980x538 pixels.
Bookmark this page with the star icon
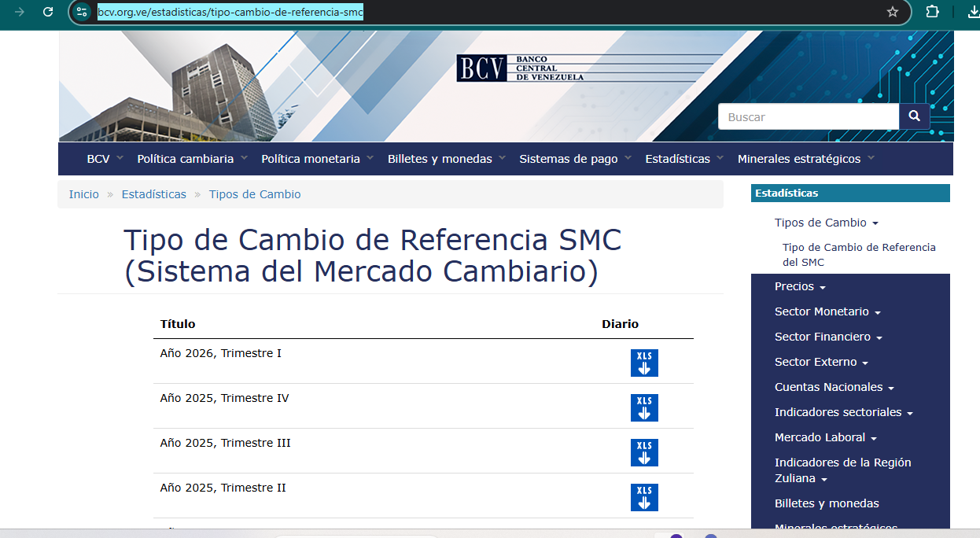(x=892, y=12)
